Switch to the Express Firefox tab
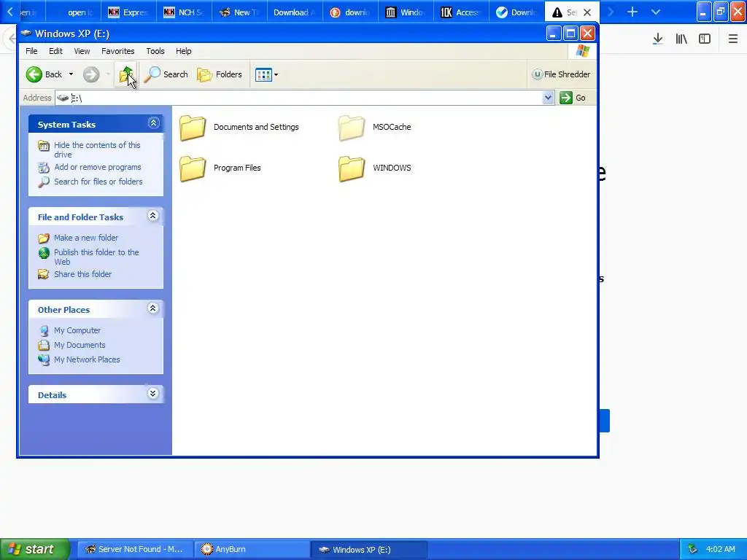Image resolution: width=747 pixels, height=560 pixels. click(128, 12)
